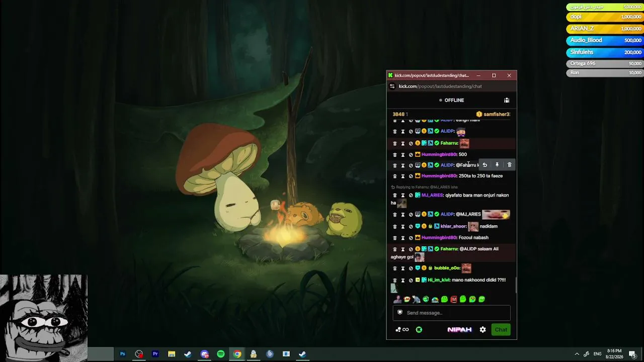Ban Hummingbird80 from the "500" message row
Image resolution: width=644 pixels, height=362 pixels.
point(411,155)
